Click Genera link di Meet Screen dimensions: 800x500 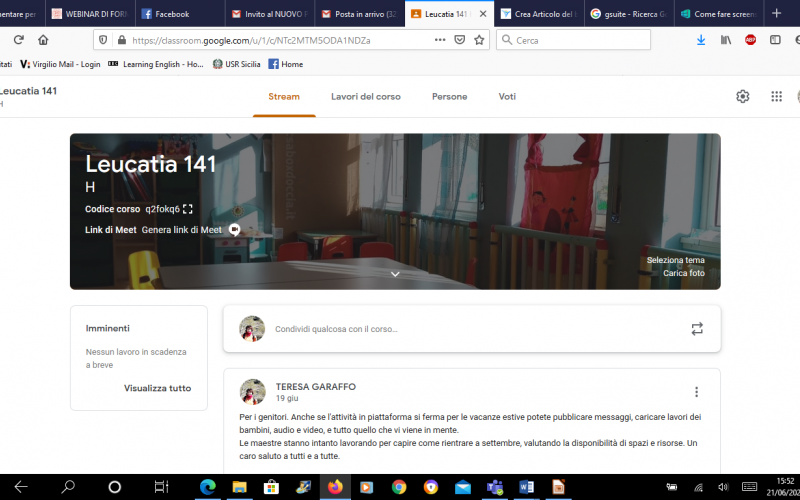pyautogui.click(x=182, y=230)
